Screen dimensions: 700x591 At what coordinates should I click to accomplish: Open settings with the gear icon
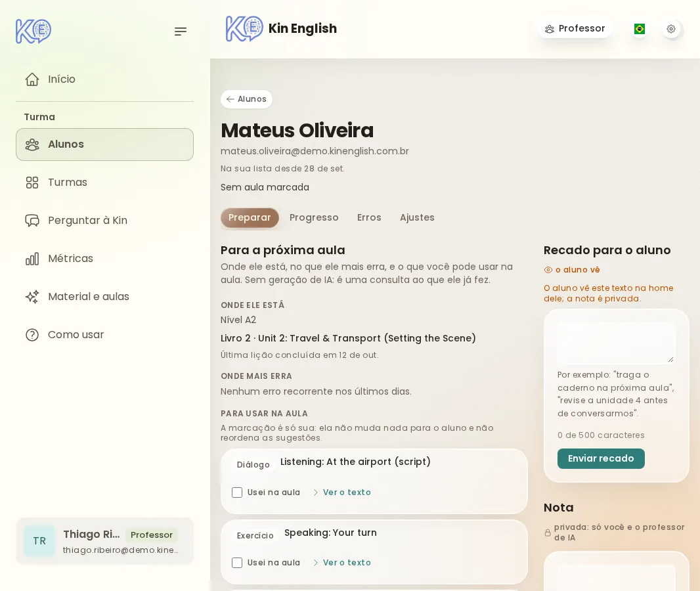coord(671,29)
